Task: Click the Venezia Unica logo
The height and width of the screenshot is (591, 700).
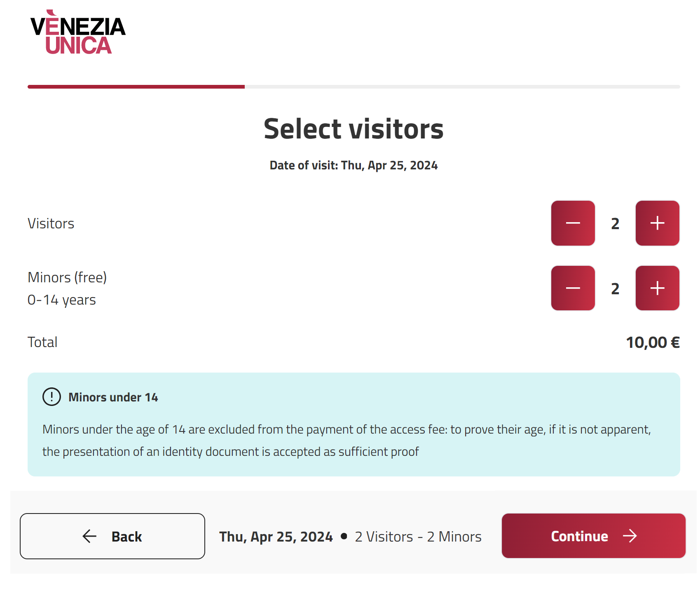Action: (78, 33)
